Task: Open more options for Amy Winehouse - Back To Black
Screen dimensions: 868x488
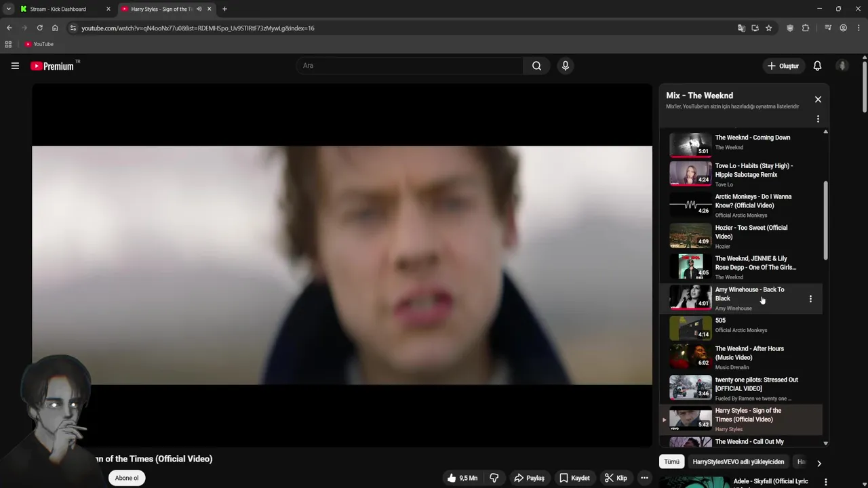Action: coord(810,299)
